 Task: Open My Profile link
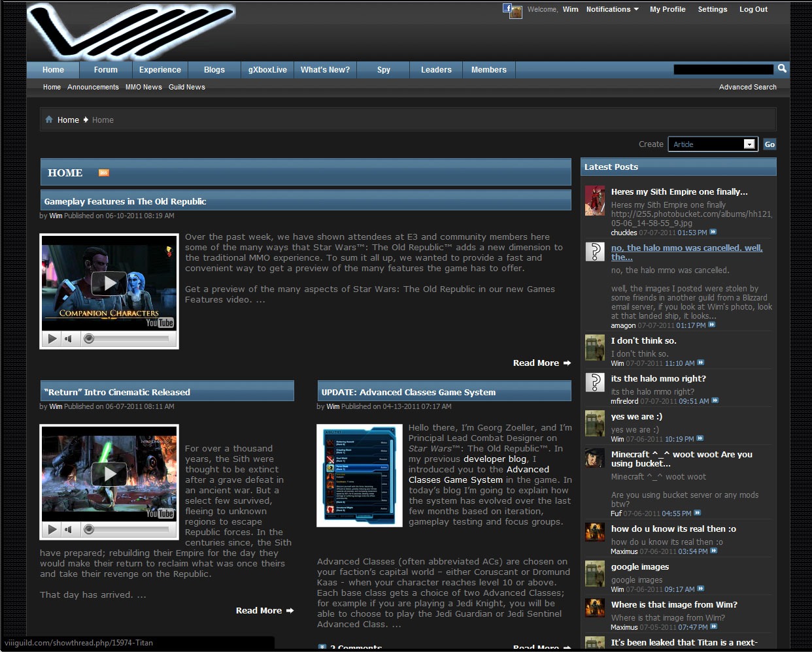pos(668,9)
